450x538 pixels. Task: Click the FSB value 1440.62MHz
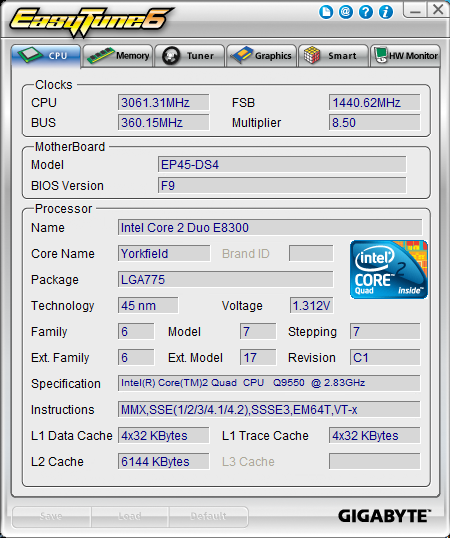[374, 102]
